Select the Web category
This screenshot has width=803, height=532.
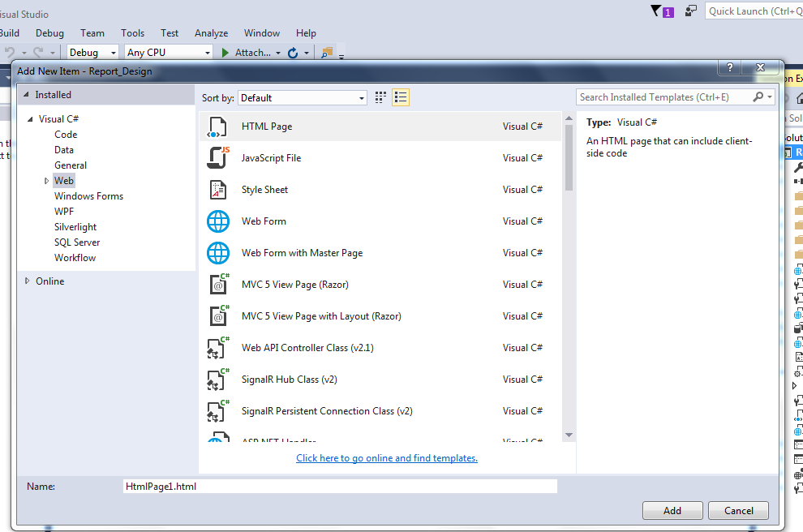(64, 181)
